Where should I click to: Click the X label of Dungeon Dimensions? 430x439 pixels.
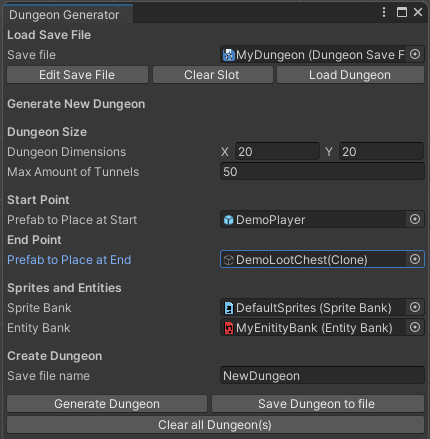(225, 152)
